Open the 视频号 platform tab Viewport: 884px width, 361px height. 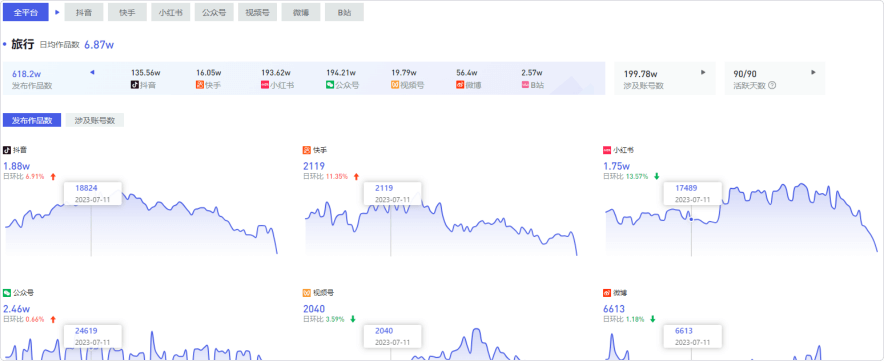tap(257, 12)
